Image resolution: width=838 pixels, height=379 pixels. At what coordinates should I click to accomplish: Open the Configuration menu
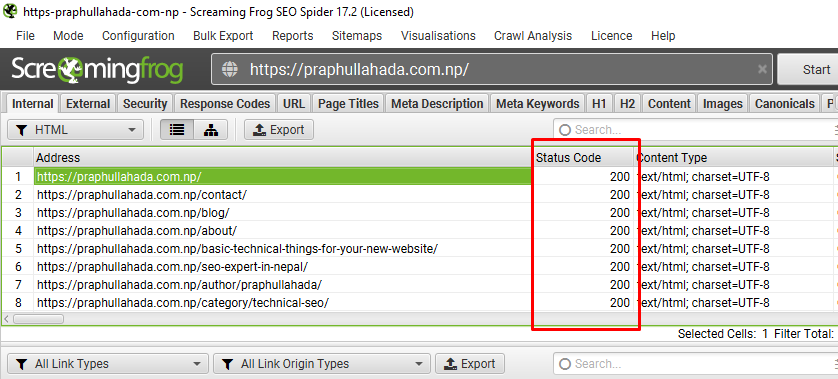138,36
